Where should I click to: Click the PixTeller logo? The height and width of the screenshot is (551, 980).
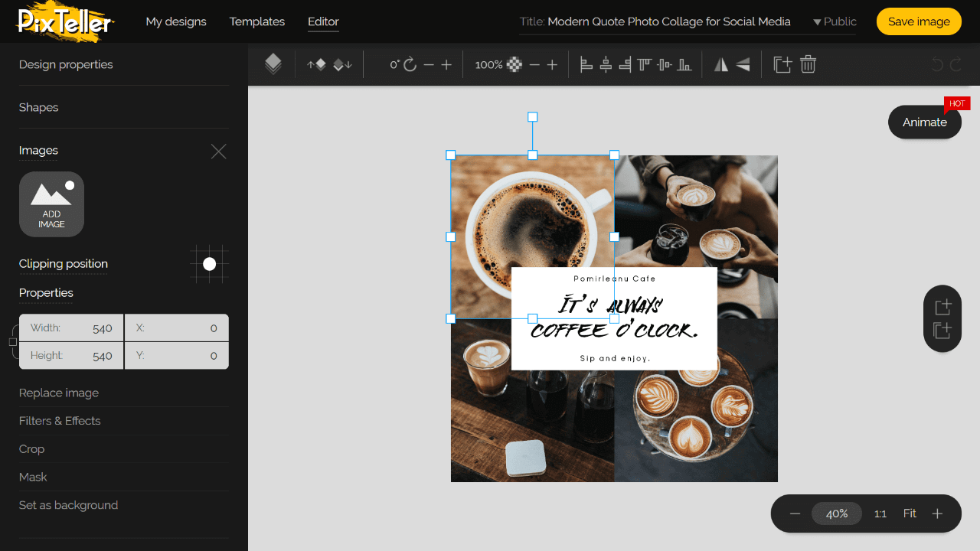point(65,21)
